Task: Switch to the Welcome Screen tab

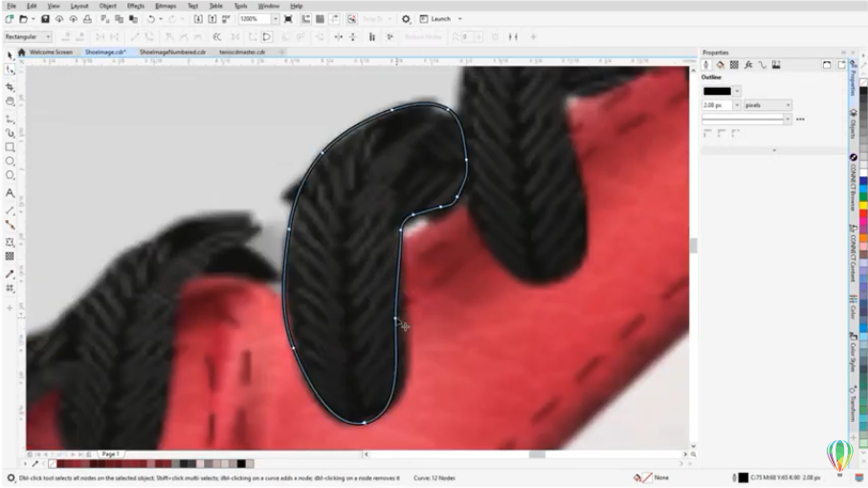Action: 51,53
